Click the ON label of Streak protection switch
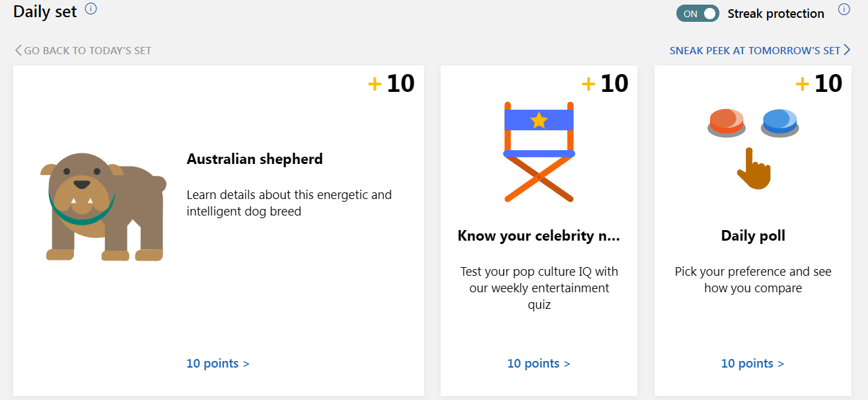The width and height of the screenshot is (868, 400). [690, 13]
